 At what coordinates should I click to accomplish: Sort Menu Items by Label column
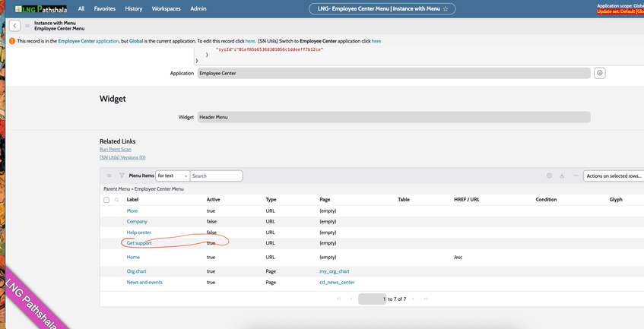(x=132, y=200)
